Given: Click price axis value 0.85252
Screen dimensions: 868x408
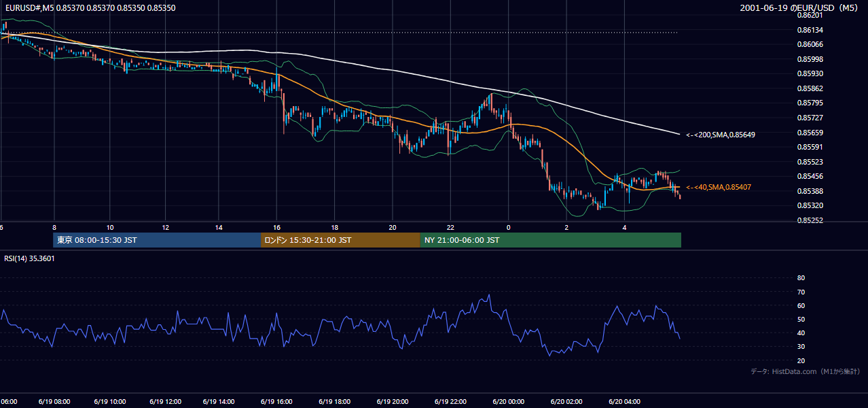Looking at the screenshot, I should tap(810, 220).
